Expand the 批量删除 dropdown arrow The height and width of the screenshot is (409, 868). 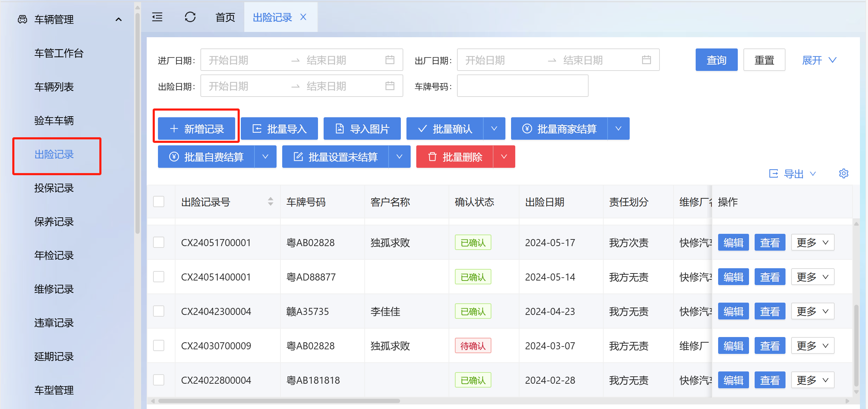[x=504, y=157]
